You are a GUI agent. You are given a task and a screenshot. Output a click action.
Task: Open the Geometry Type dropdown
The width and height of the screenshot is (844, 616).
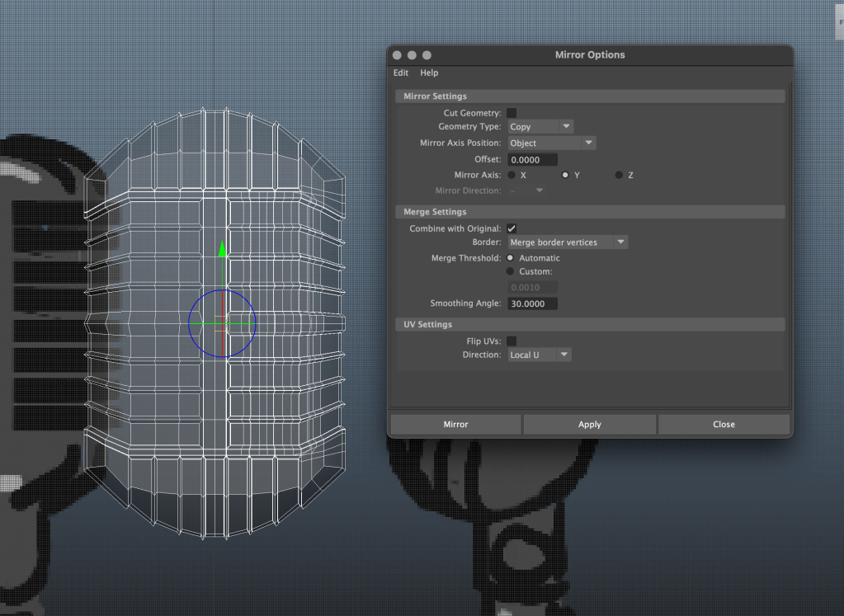coord(540,127)
